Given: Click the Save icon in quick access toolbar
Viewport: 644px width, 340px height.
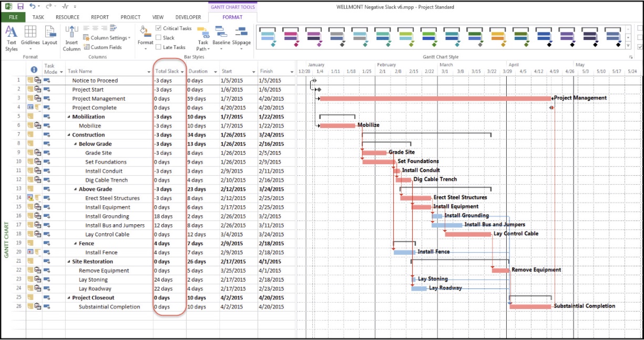Looking at the screenshot, I should [21, 6].
